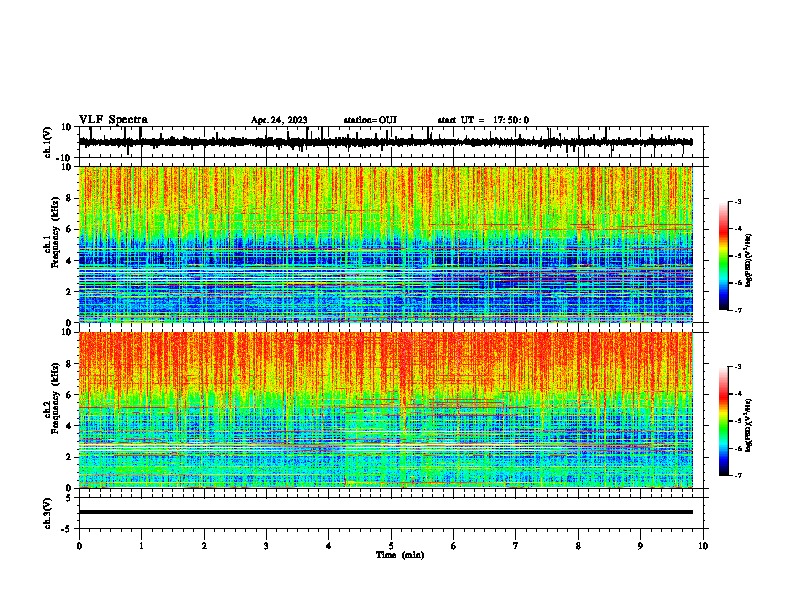This screenshot has width=792, height=612.
Task: Click time axis tick label "5"
Action: click(391, 546)
